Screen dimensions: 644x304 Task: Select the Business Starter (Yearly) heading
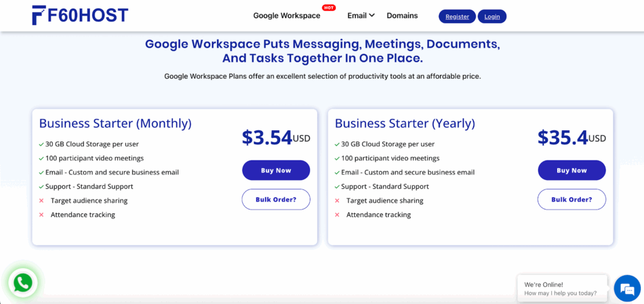pyautogui.click(x=405, y=123)
